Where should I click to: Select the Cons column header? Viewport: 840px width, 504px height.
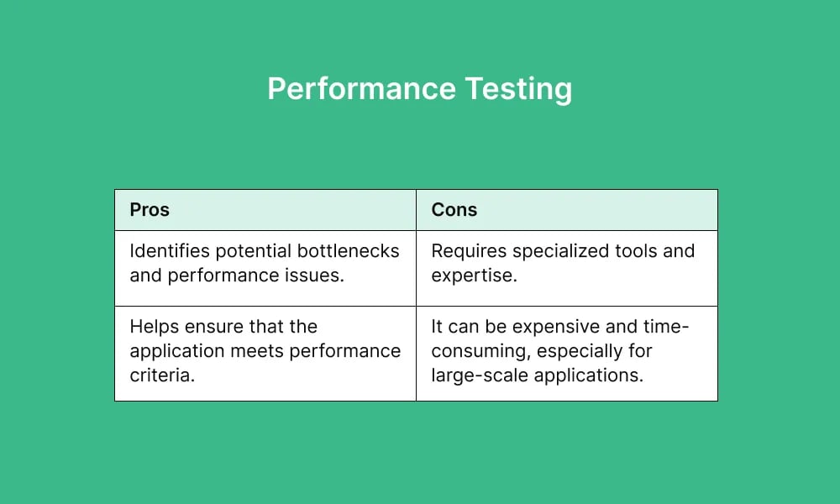[x=454, y=210]
